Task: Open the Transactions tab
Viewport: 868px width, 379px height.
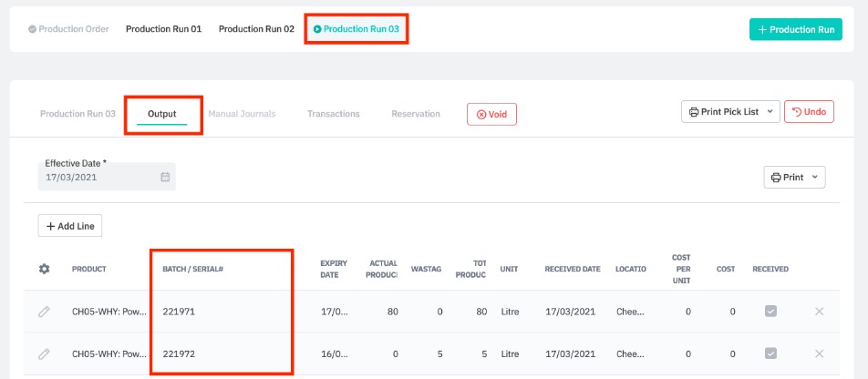Action: [x=333, y=114]
